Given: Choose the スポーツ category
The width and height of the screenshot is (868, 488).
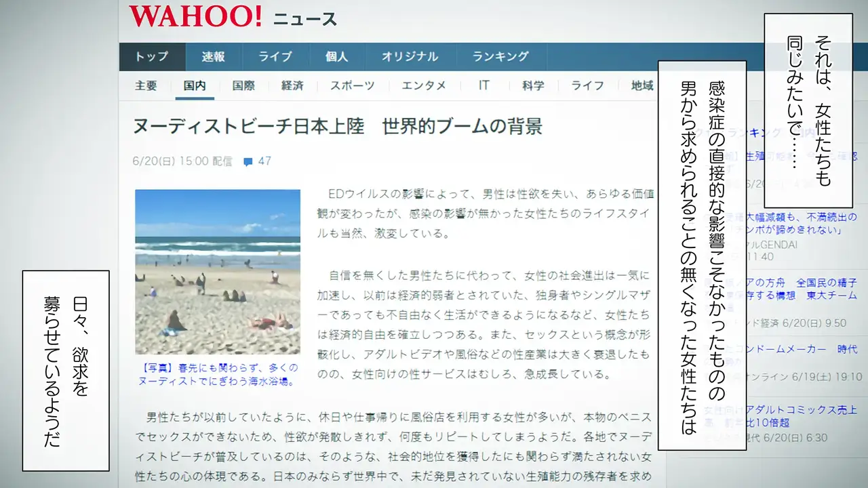Looking at the screenshot, I should coord(352,85).
